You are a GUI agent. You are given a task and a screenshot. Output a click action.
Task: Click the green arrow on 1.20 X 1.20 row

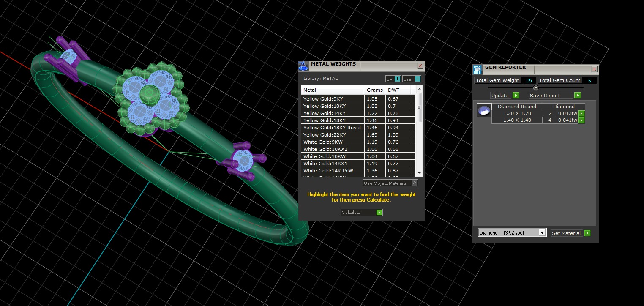click(581, 113)
